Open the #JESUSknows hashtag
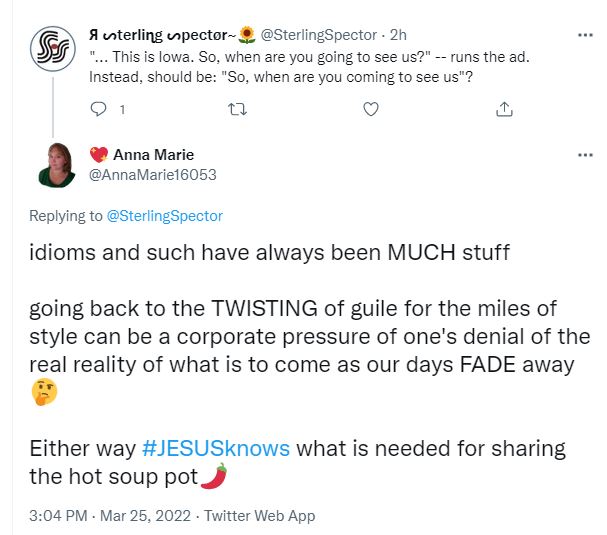607x535 pixels. [219, 447]
